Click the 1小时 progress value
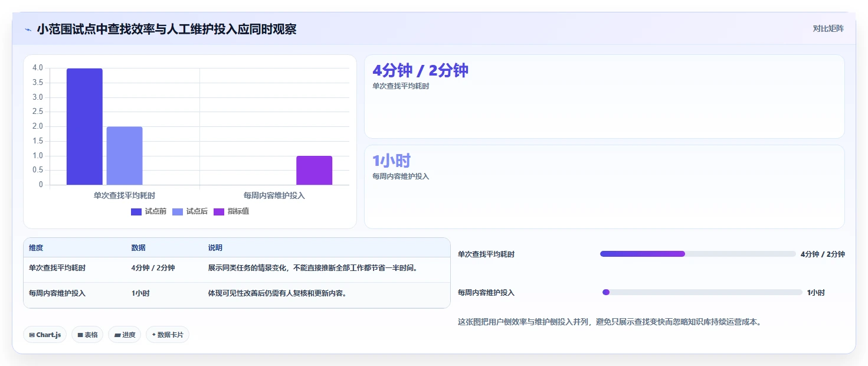 (x=816, y=293)
